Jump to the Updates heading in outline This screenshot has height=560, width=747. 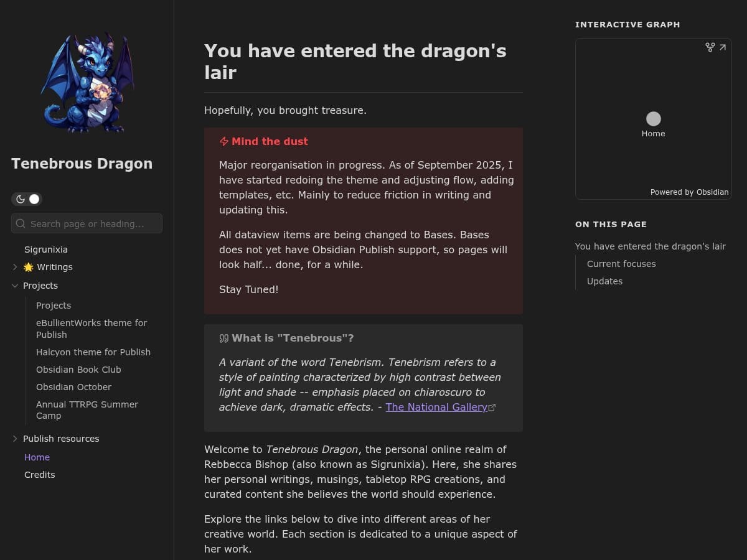(604, 281)
